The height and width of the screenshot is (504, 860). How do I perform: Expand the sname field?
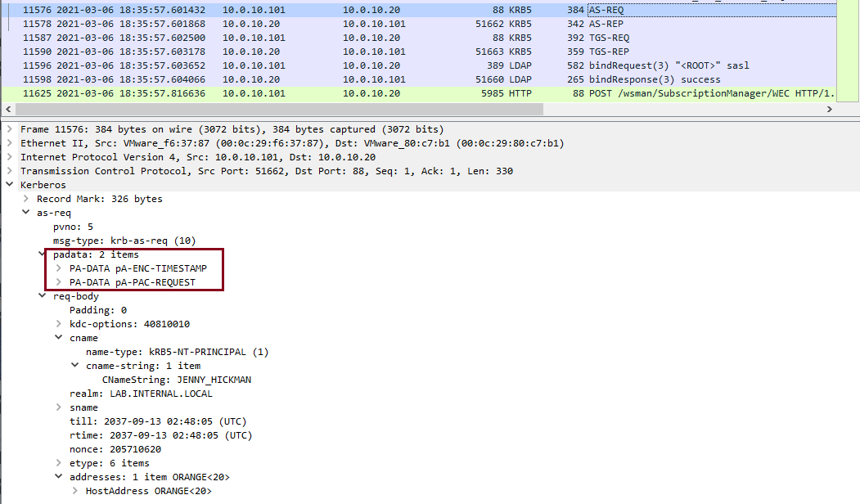59,407
